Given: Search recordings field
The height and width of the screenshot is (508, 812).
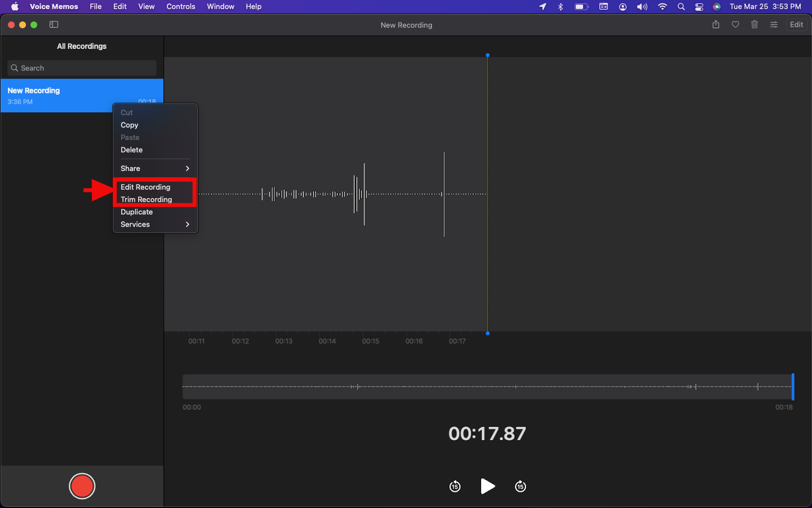Looking at the screenshot, I should [x=82, y=68].
